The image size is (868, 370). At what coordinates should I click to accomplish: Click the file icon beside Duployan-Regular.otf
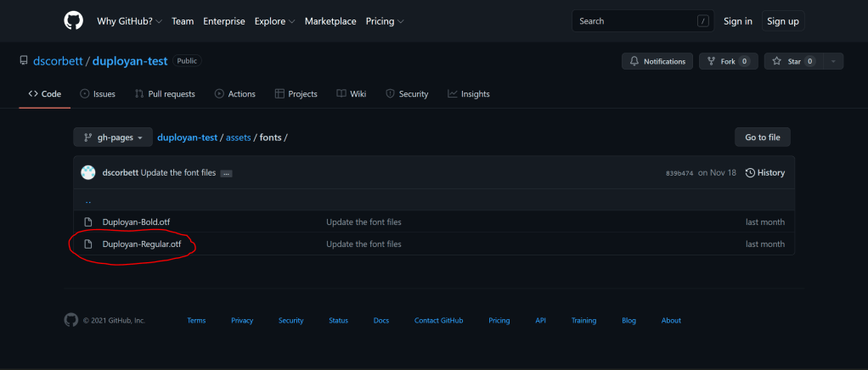[87, 244]
